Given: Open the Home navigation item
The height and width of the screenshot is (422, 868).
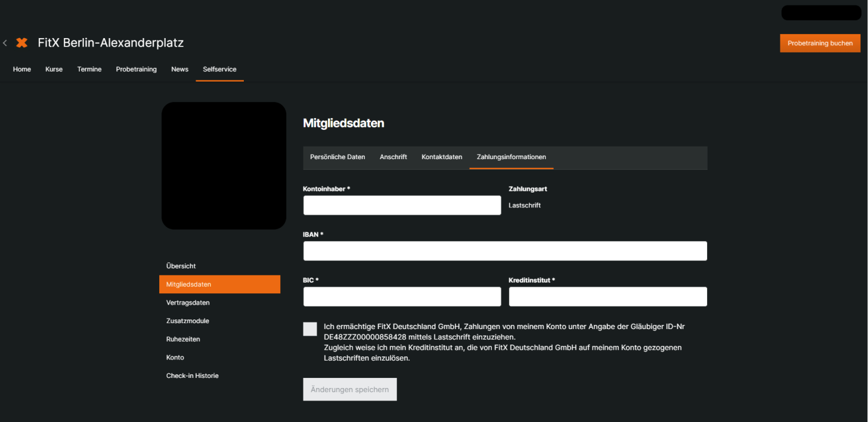Looking at the screenshot, I should pos(22,69).
